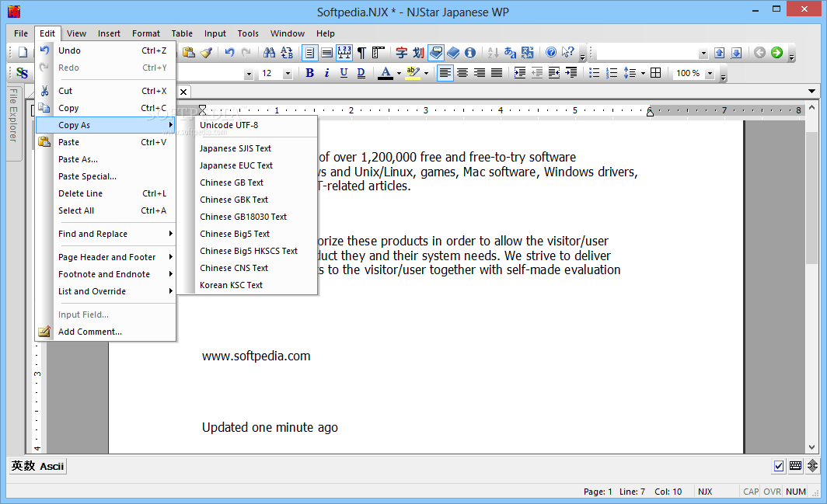Open the address combo box dropdown
The width and height of the screenshot is (827, 504).
tap(703, 53)
